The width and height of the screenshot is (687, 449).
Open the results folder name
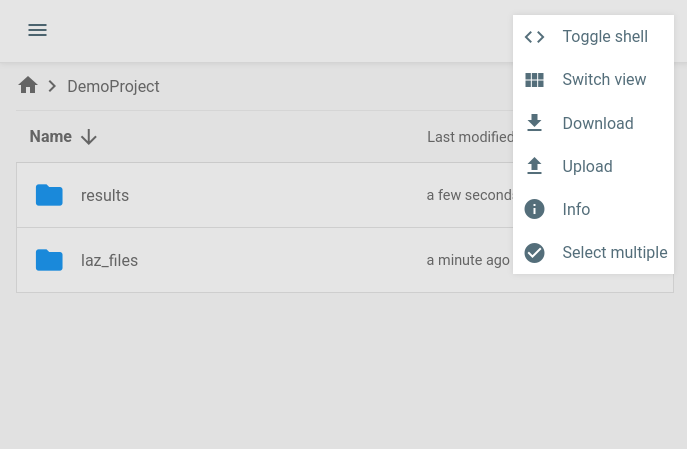click(105, 196)
